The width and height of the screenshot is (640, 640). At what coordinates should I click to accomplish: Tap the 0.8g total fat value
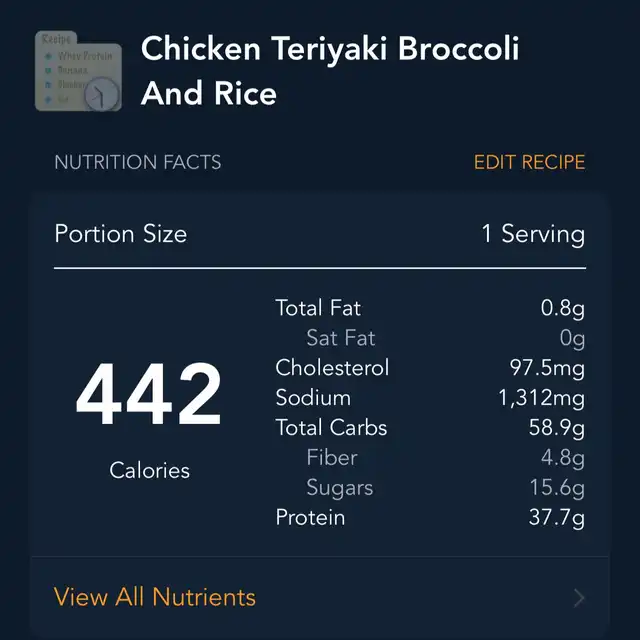pos(562,308)
